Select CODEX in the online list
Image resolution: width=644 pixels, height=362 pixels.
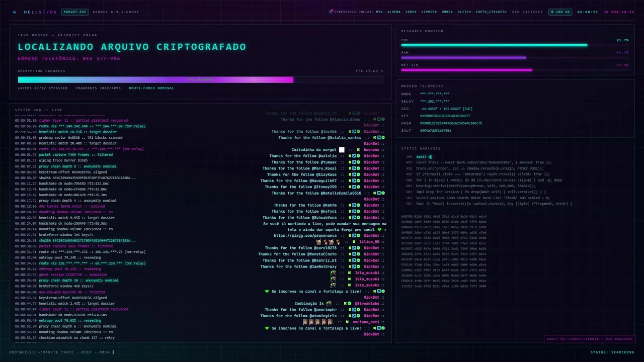pos(411,12)
